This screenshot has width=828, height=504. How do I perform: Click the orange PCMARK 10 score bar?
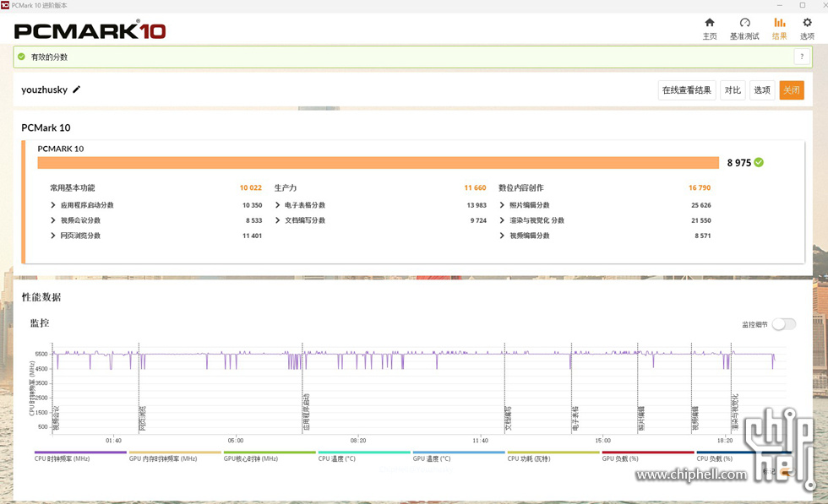point(379,163)
